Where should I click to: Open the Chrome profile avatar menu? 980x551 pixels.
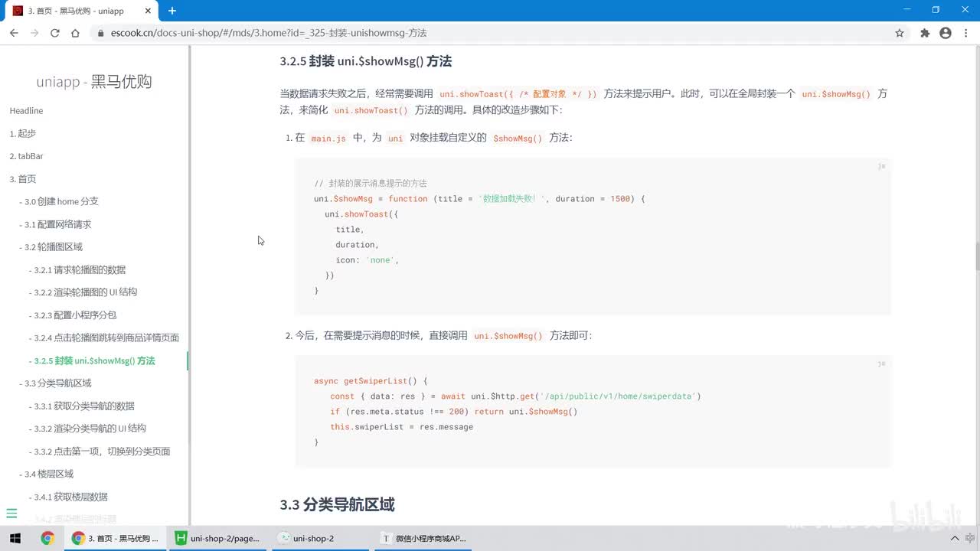(x=946, y=33)
